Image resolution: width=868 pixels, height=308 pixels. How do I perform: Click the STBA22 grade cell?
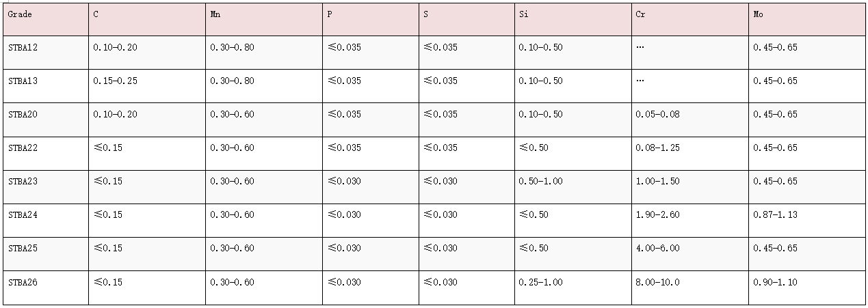[23, 148]
